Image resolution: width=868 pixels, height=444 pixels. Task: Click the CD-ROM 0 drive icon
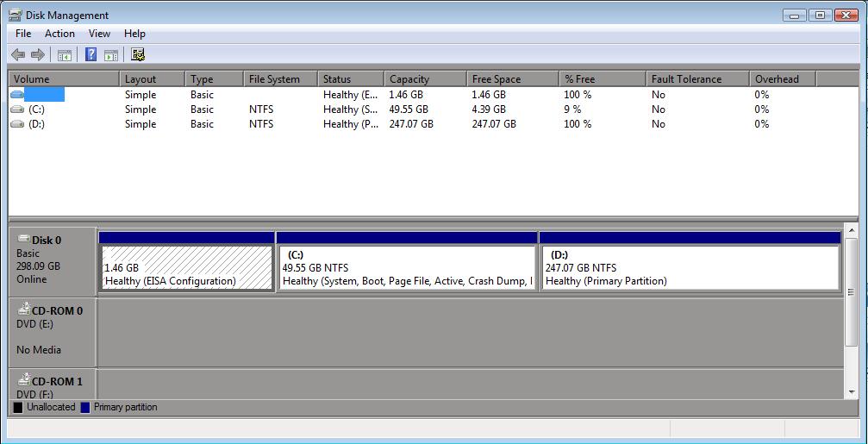tap(24, 308)
